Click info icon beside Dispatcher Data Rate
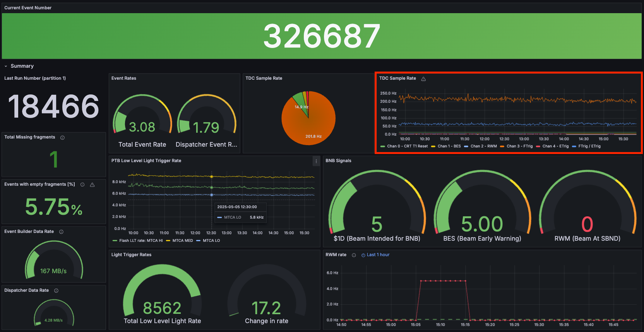 56,291
